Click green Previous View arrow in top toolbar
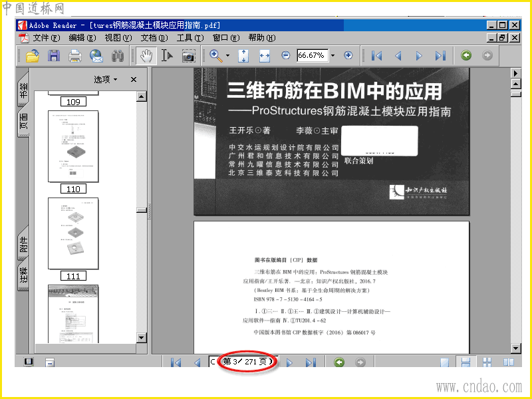Screen dimensions: 532x399 point(466,55)
